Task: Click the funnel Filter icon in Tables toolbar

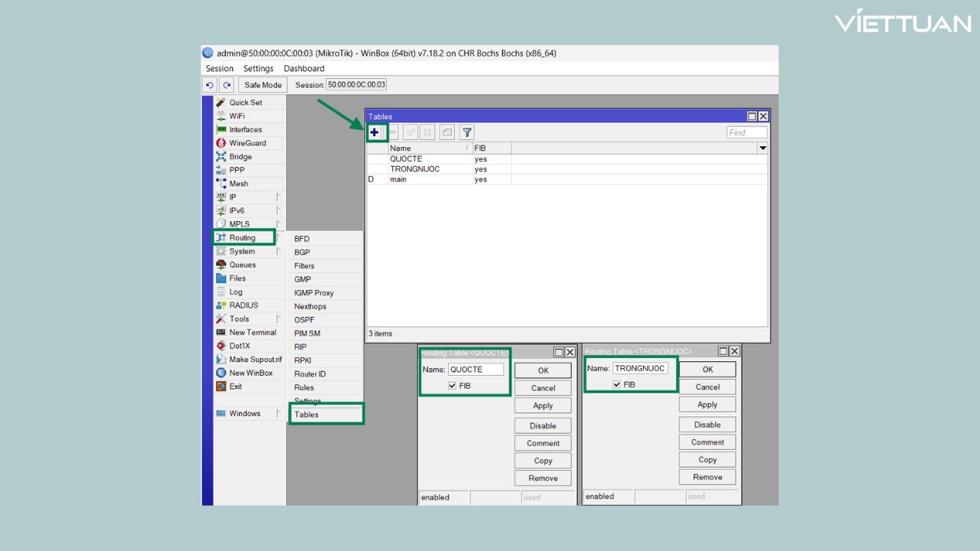Action: tap(467, 132)
